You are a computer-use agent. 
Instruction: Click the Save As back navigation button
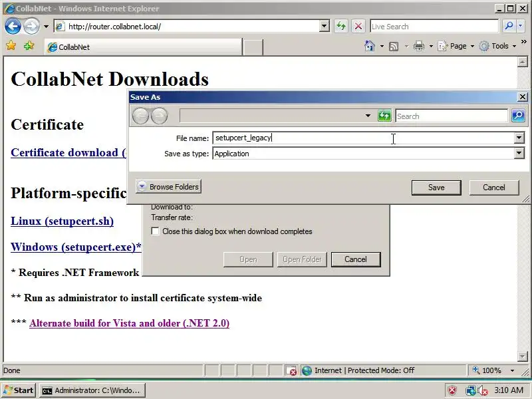click(x=140, y=116)
